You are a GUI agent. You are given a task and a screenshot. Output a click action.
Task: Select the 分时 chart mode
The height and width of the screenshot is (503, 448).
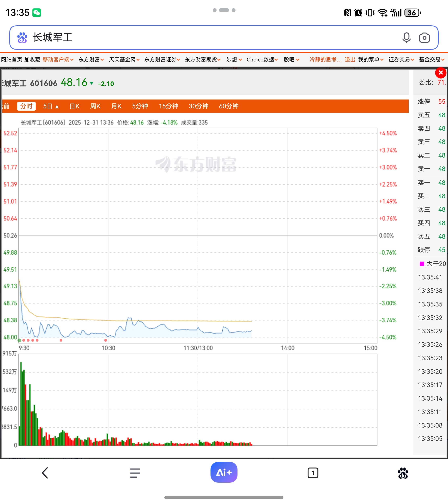(26, 106)
